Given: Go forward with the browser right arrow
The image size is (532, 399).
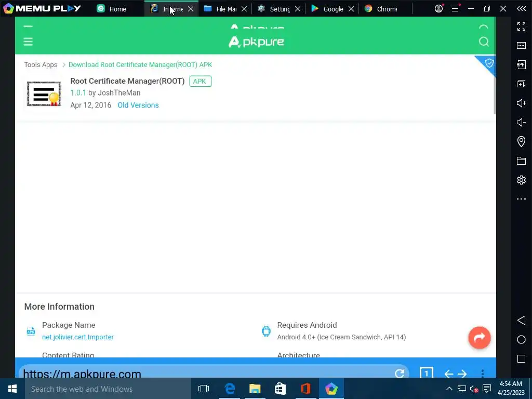Looking at the screenshot, I should 462,374.
